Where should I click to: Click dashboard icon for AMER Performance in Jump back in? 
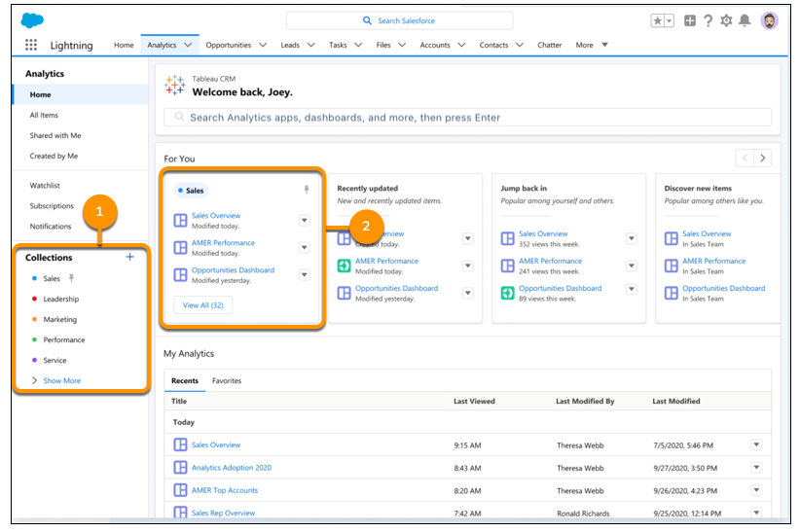click(x=507, y=266)
